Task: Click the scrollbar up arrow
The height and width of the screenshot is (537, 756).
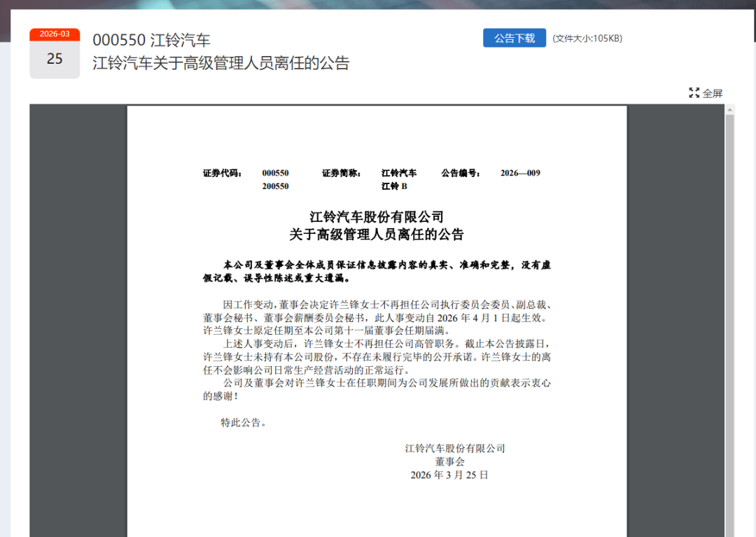Action: (x=729, y=110)
